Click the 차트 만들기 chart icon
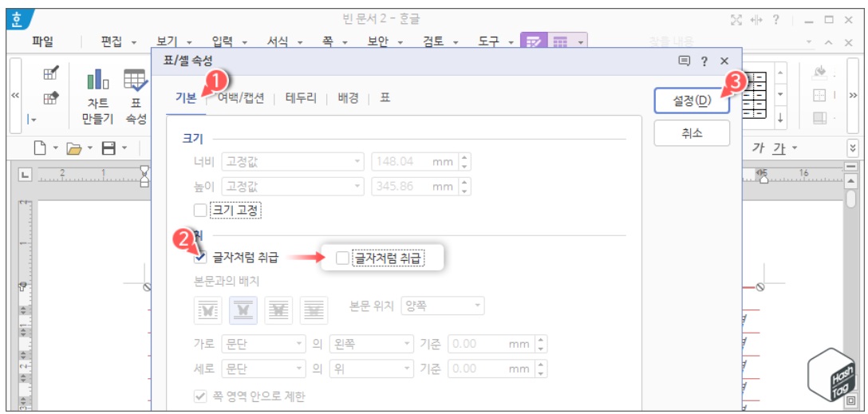 click(97, 79)
